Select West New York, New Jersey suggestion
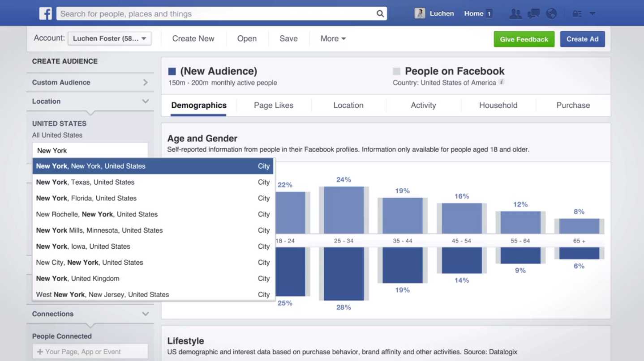This screenshot has height=361, width=644. pos(153,294)
